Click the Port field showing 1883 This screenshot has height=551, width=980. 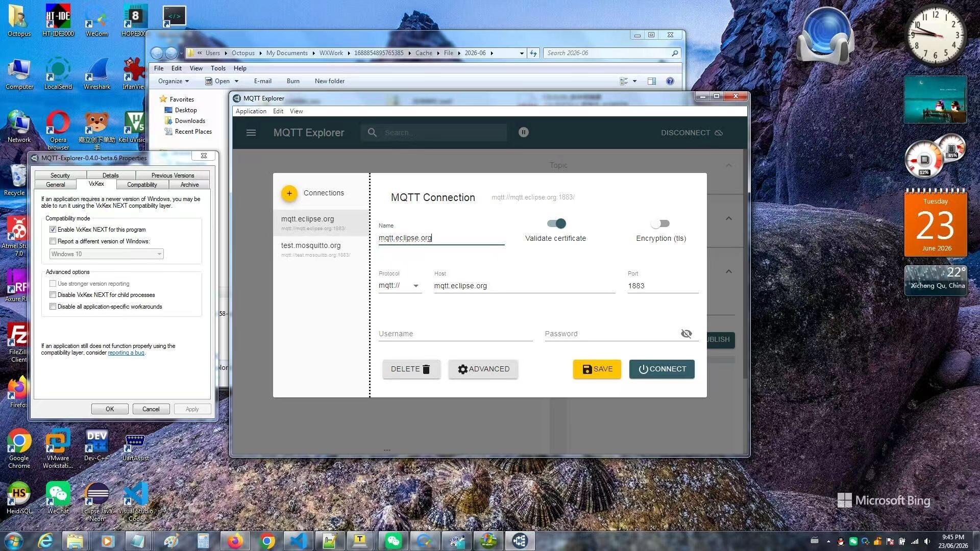click(663, 286)
